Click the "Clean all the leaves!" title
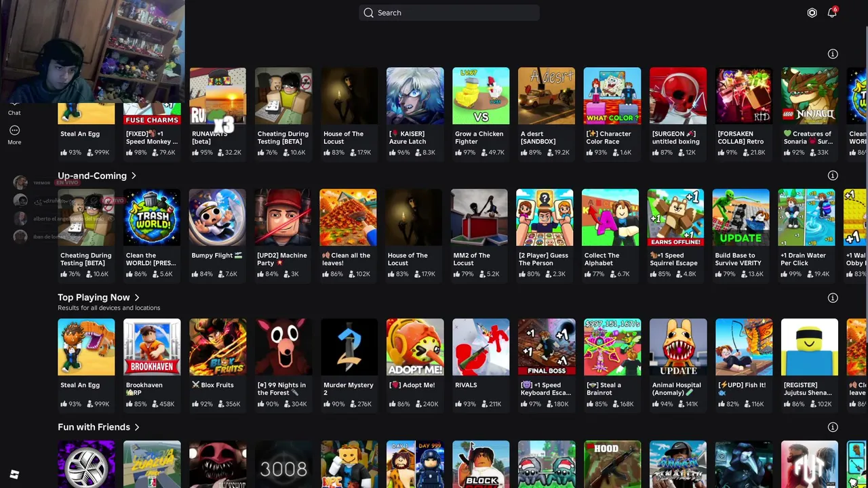Image resolution: width=868 pixels, height=488 pixels. click(346, 259)
